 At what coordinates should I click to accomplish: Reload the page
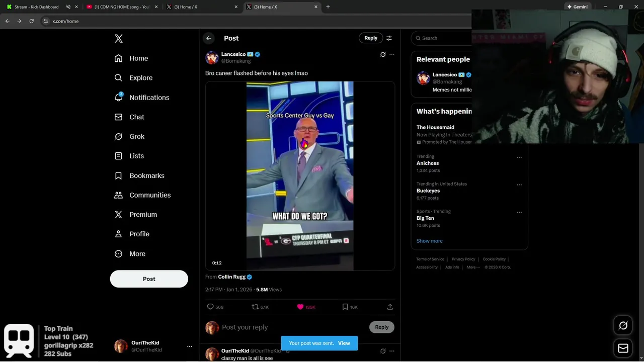31,21
